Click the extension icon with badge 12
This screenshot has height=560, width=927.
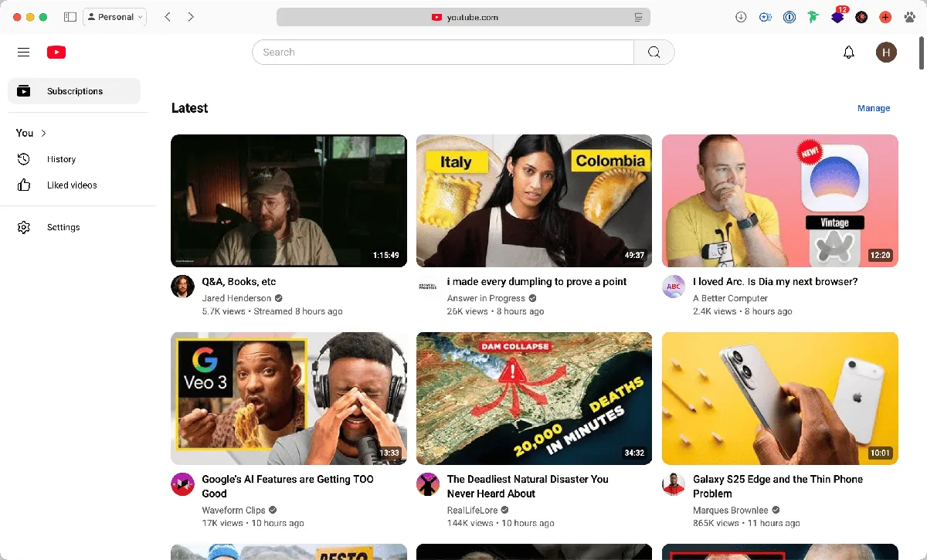(x=838, y=16)
